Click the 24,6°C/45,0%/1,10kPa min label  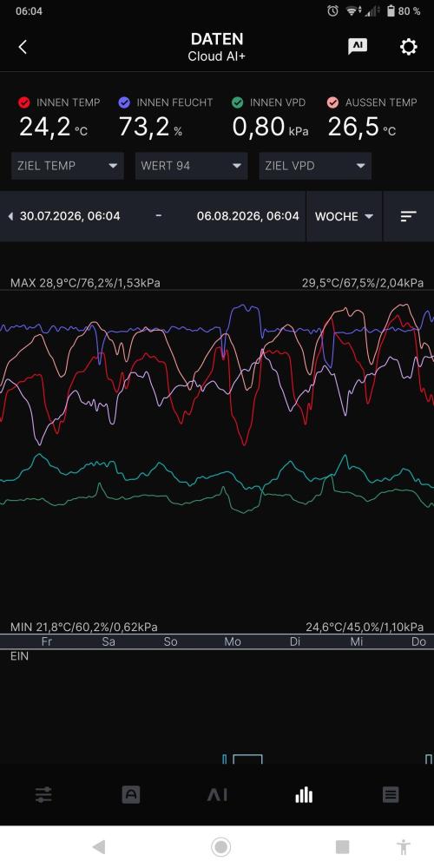pyautogui.click(x=365, y=628)
